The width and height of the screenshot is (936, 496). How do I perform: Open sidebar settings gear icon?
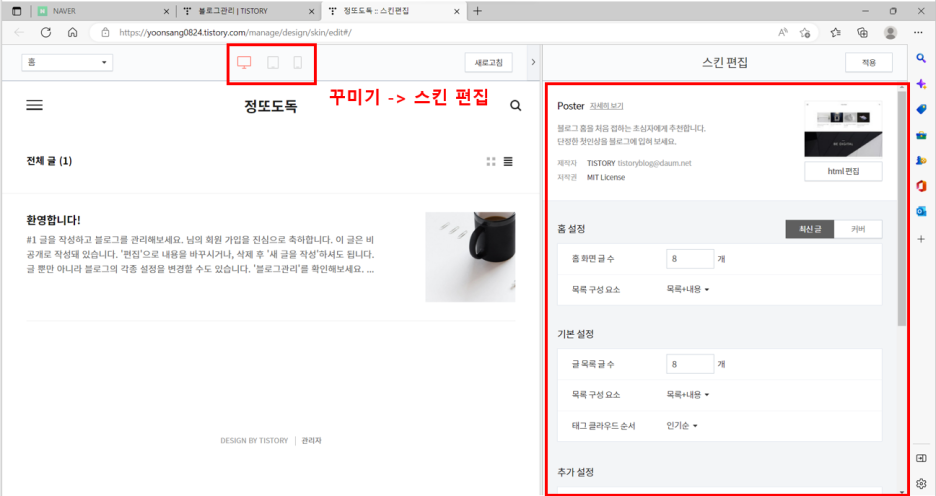pos(921,483)
